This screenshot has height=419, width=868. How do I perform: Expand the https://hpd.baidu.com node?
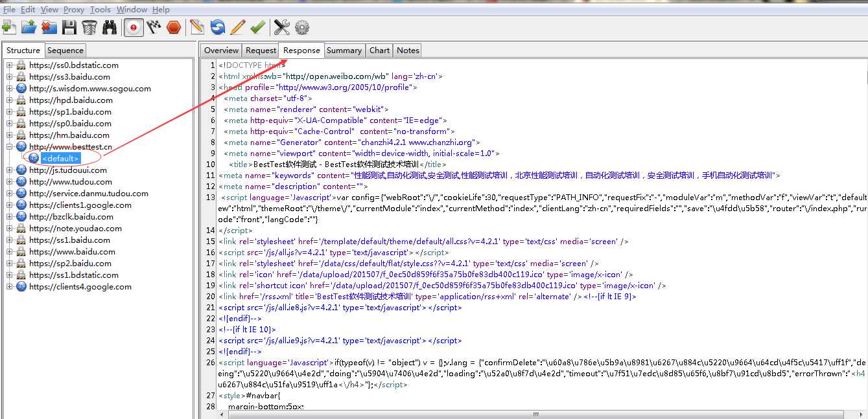point(9,100)
